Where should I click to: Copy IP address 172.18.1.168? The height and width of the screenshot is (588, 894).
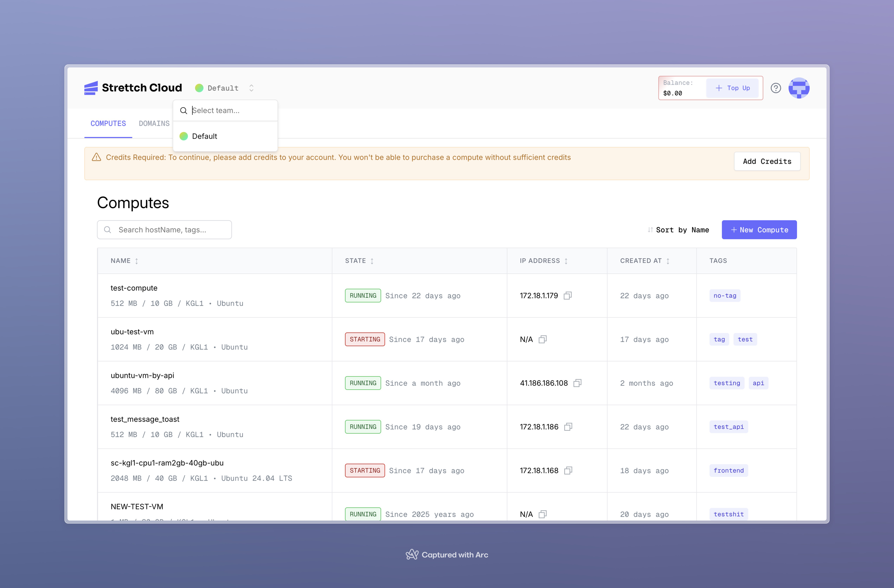(x=568, y=471)
